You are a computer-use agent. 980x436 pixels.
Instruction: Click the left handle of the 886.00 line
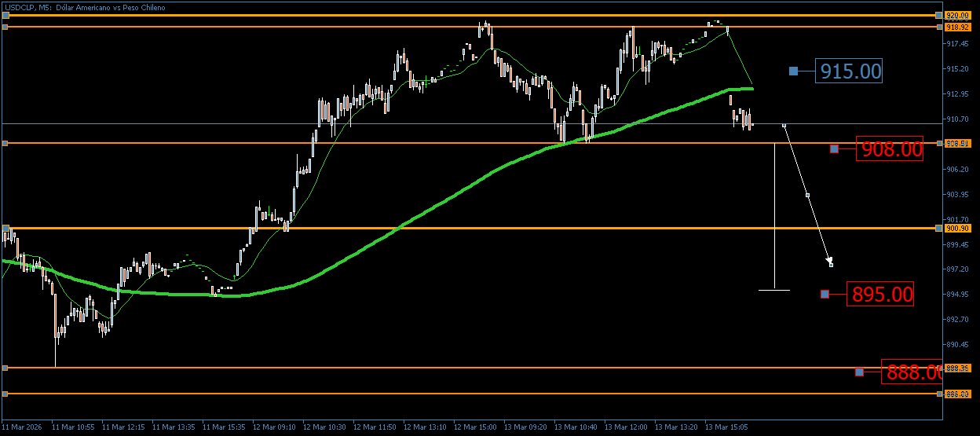pyautogui.click(x=5, y=394)
